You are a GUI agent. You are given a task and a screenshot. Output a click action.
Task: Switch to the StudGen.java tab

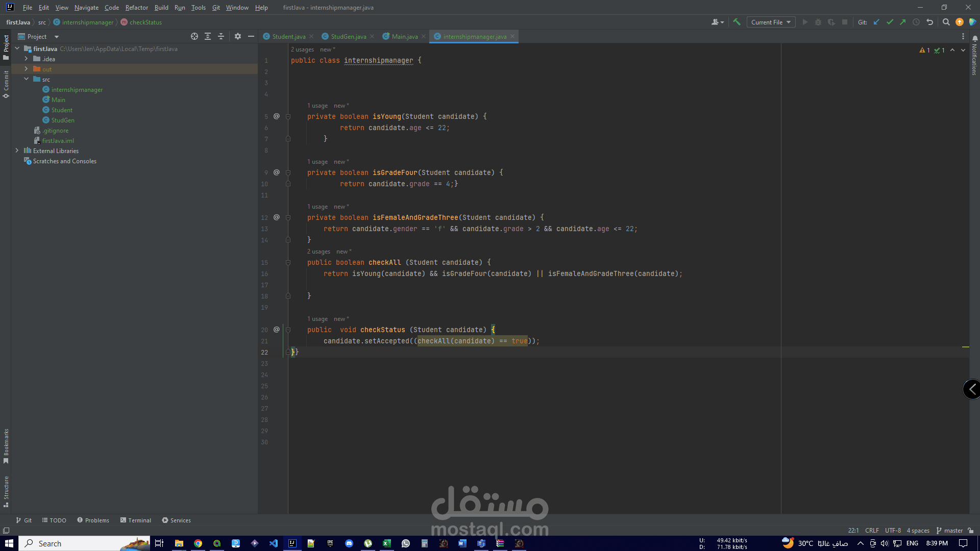point(348,36)
